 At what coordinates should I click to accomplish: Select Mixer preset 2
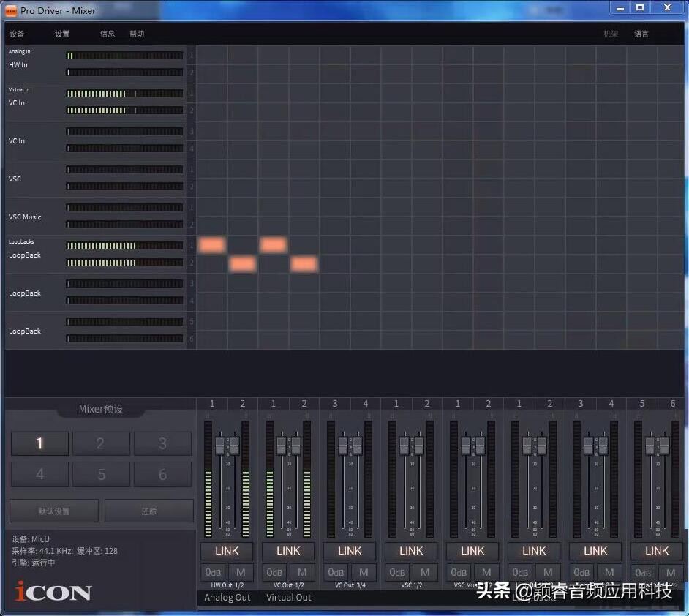101,443
